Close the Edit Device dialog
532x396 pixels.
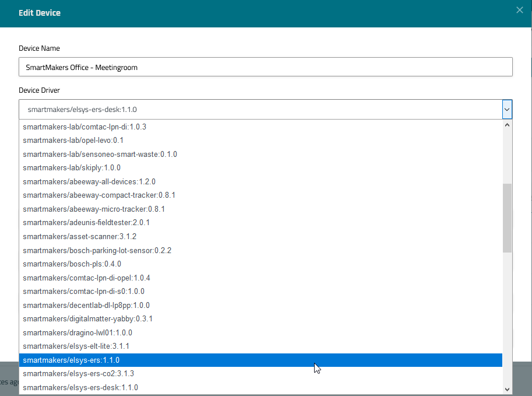pos(520,10)
